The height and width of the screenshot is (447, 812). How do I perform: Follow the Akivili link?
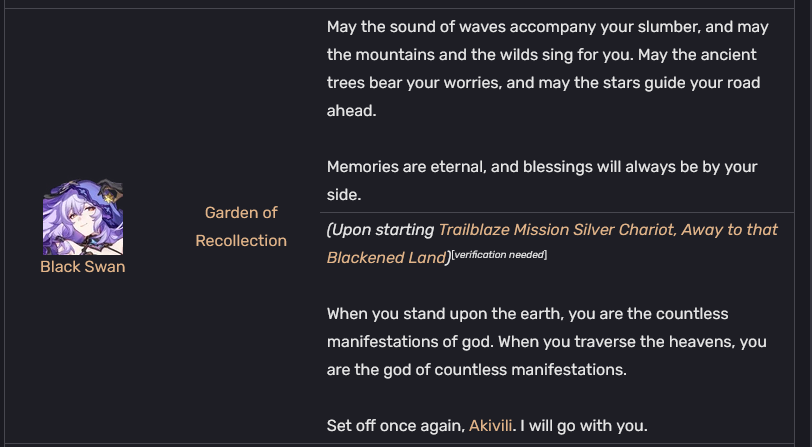coord(490,426)
